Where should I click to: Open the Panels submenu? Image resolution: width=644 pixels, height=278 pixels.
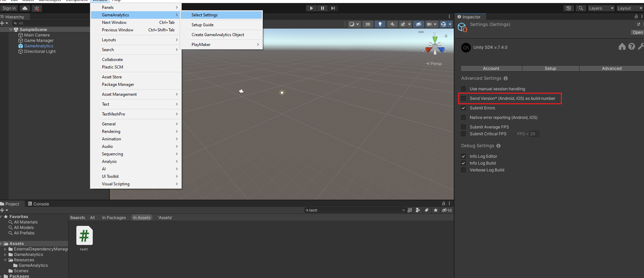point(136,7)
